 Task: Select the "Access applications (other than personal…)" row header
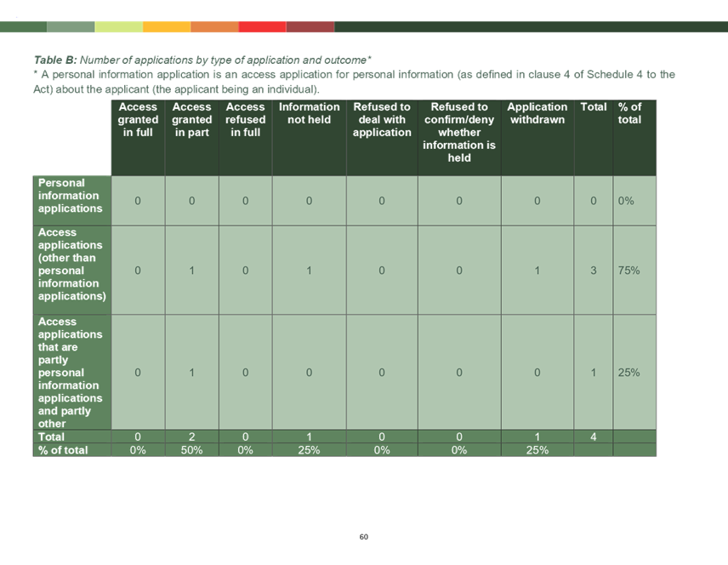tap(72, 271)
